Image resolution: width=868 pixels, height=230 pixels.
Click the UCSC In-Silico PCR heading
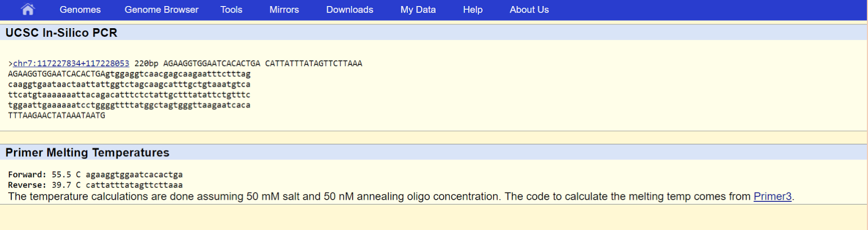click(x=61, y=33)
